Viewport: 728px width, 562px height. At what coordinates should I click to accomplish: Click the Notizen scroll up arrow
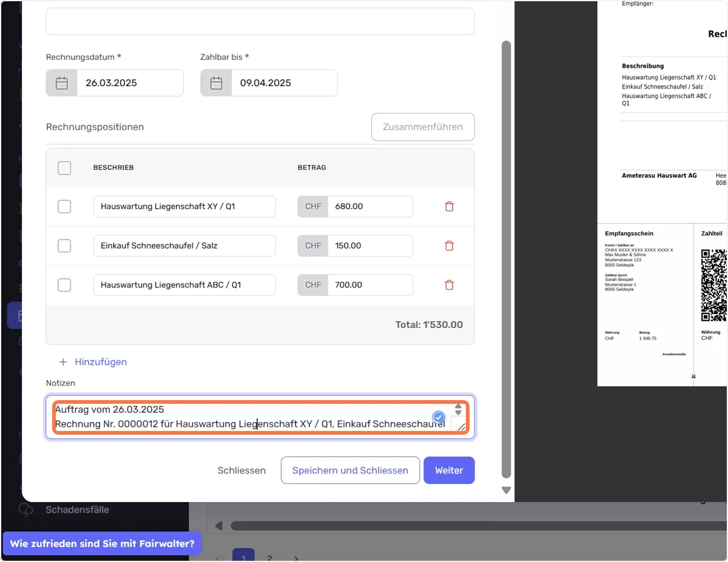[458, 406]
